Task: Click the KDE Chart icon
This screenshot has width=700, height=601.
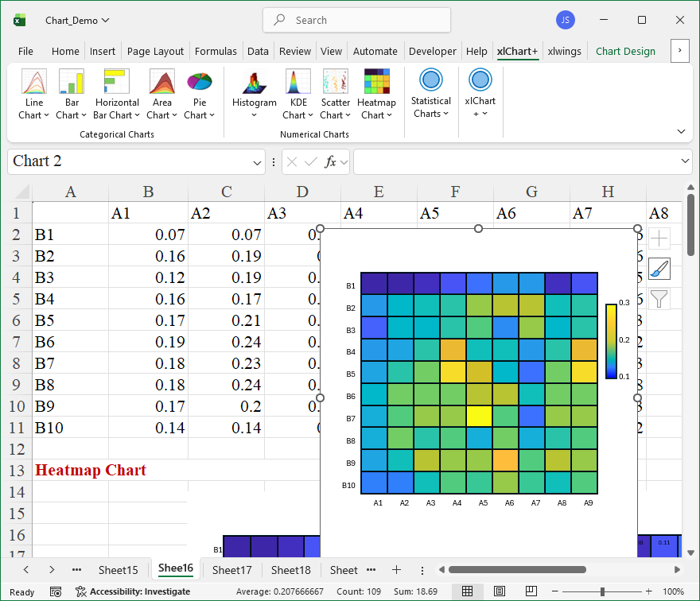Action: tap(298, 82)
